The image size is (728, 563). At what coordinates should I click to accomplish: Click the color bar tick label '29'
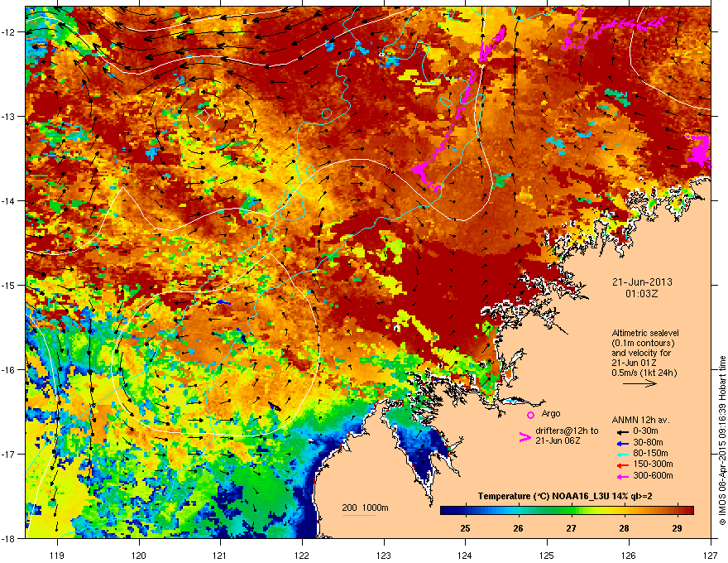point(677,528)
